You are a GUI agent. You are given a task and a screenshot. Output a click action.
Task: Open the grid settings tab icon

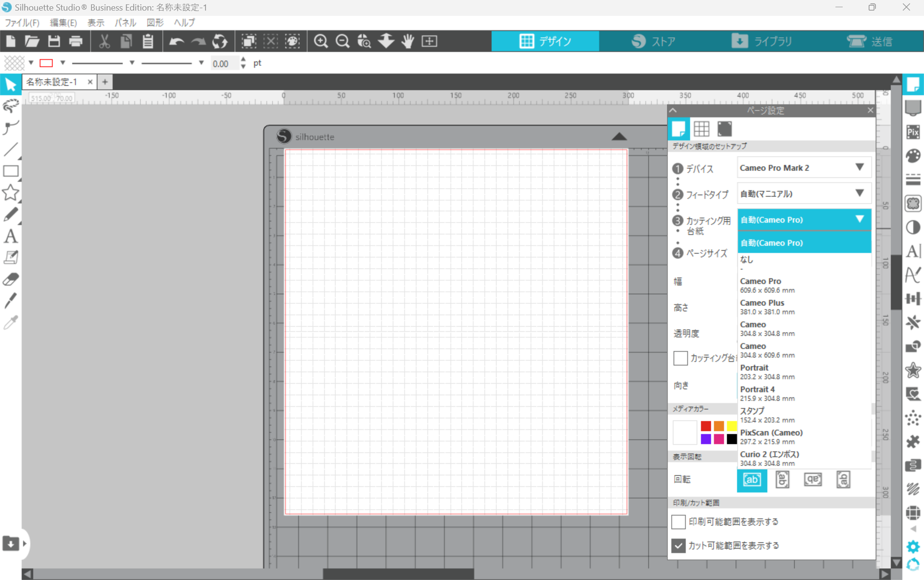pyautogui.click(x=701, y=129)
